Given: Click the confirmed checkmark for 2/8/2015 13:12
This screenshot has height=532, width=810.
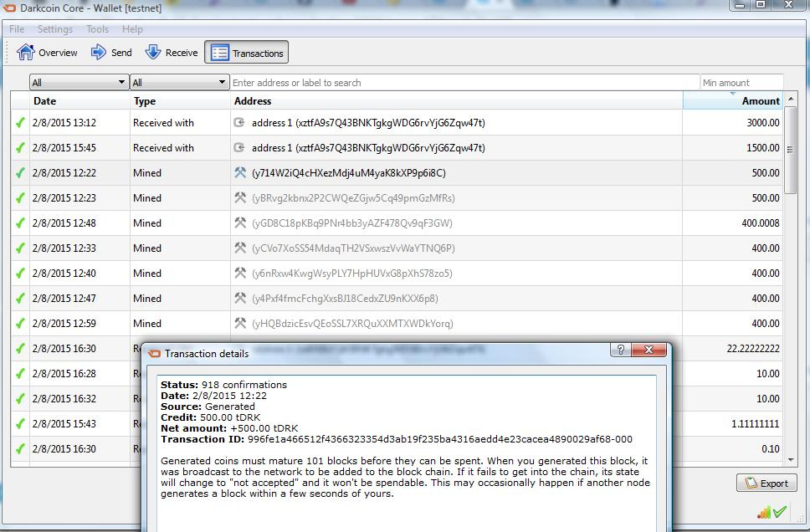Looking at the screenshot, I should [x=19, y=122].
